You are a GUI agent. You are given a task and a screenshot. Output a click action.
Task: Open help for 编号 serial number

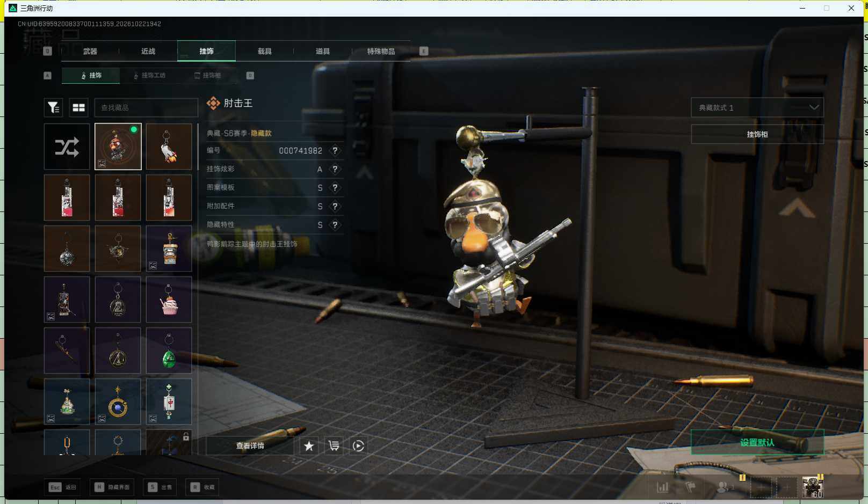[335, 151]
